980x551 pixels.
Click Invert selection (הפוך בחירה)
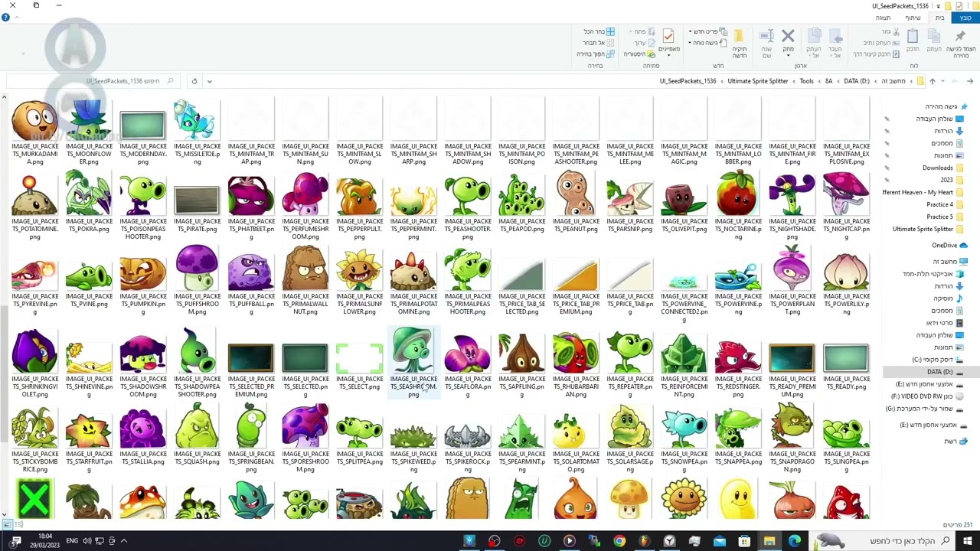pos(596,54)
